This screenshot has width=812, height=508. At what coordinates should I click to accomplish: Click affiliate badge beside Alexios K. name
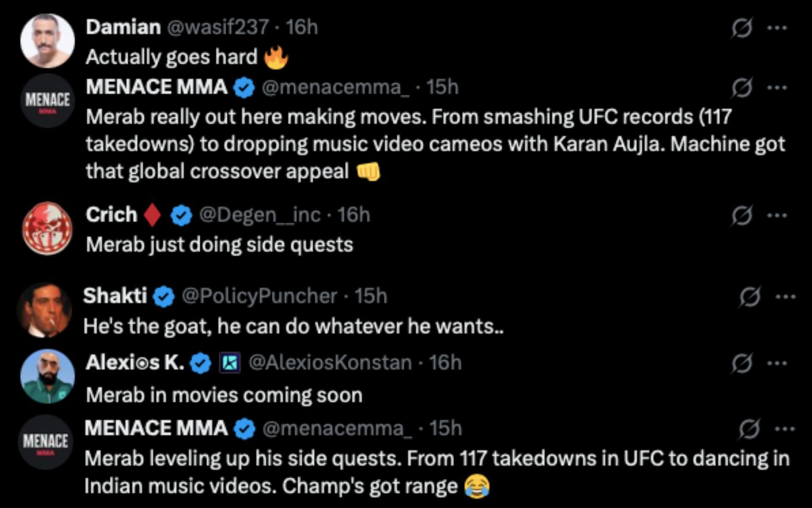click(x=230, y=363)
